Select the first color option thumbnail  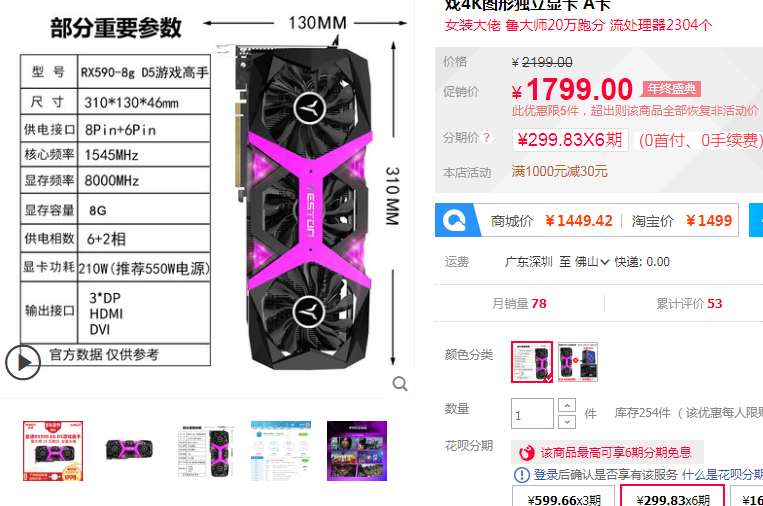532,361
